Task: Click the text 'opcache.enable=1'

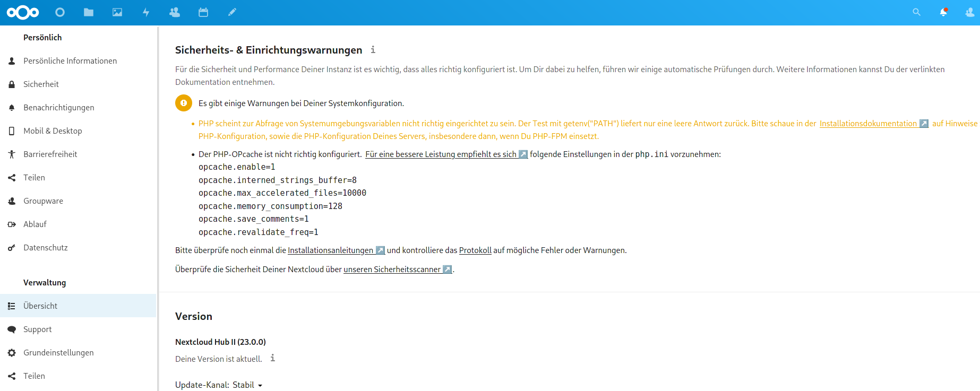Action: tap(237, 167)
